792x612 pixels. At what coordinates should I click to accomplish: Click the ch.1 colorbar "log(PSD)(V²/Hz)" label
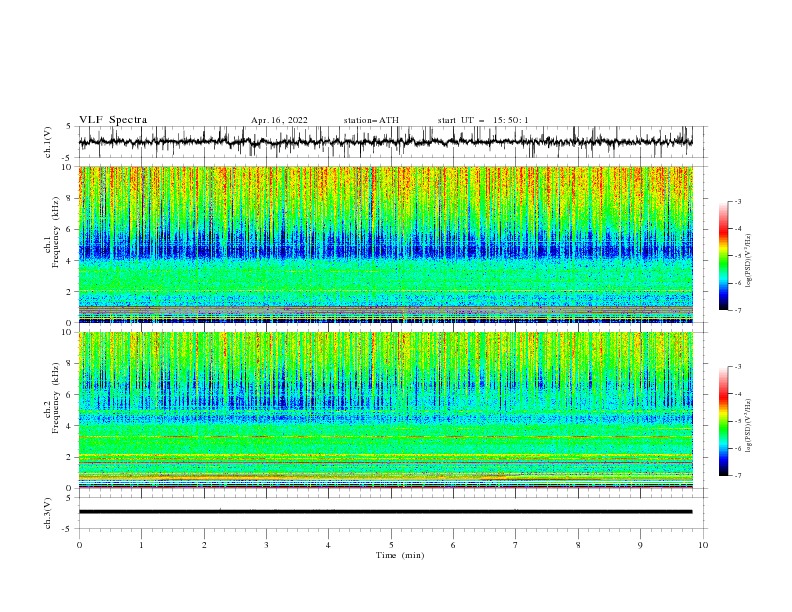[x=749, y=260]
